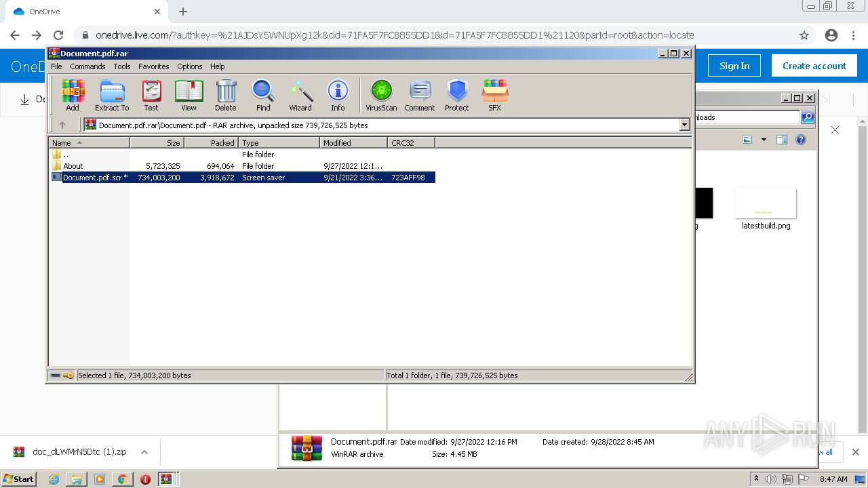Sort by the Type column header
This screenshot has height=488, width=868.
[x=279, y=143]
